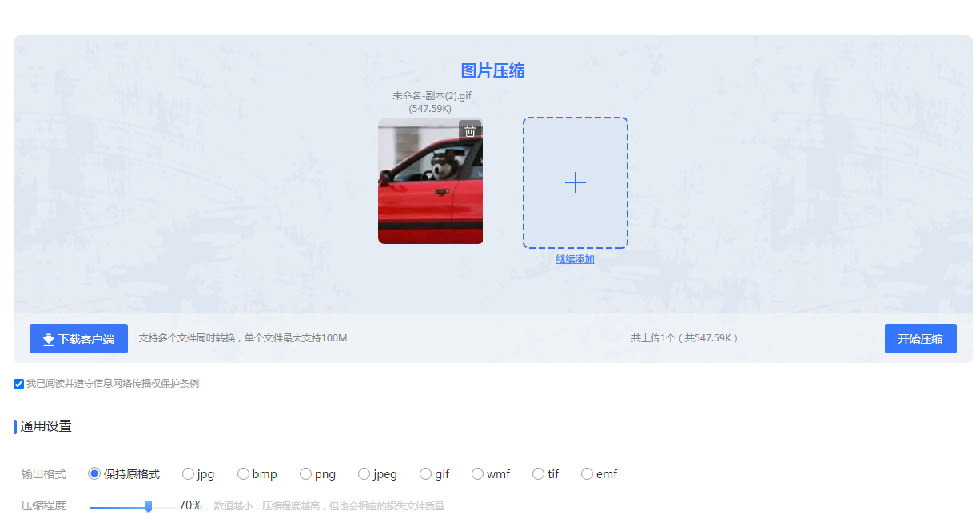980x531 pixels.
Task: Select jpeg output format
Action: click(x=365, y=474)
